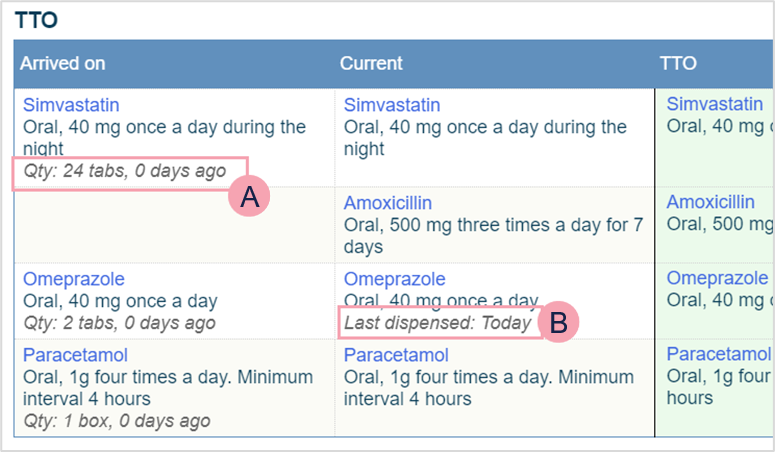Click Paracetamol in the Current column
Image resolution: width=775 pixels, height=452 pixels.
[395, 355]
